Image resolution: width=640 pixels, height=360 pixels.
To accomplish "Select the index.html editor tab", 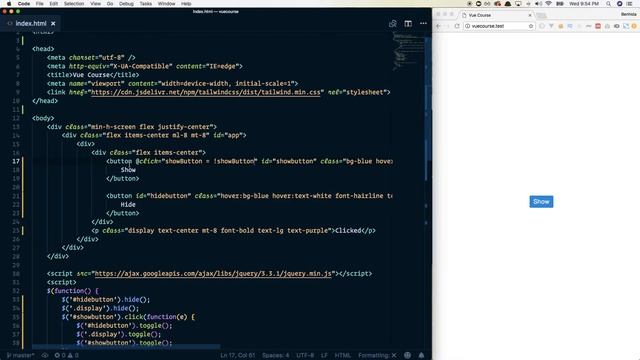I will point(31,23).
